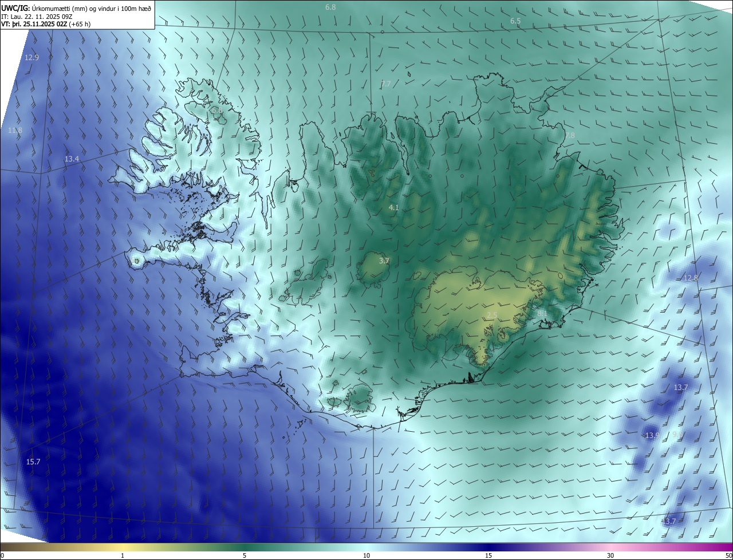Click the 13.4 value label on the map
The image size is (733, 560).
[72, 159]
